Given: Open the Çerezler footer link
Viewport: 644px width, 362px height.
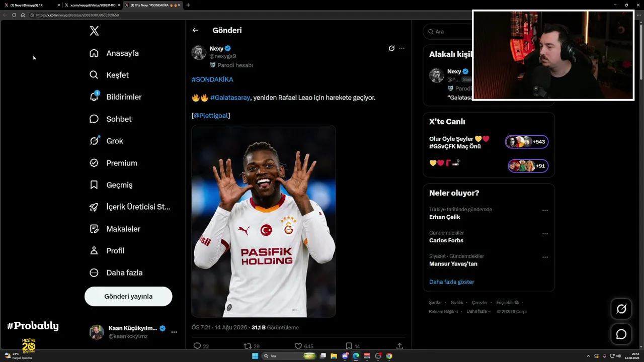Looking at the screenshot, I should (480, 303).
